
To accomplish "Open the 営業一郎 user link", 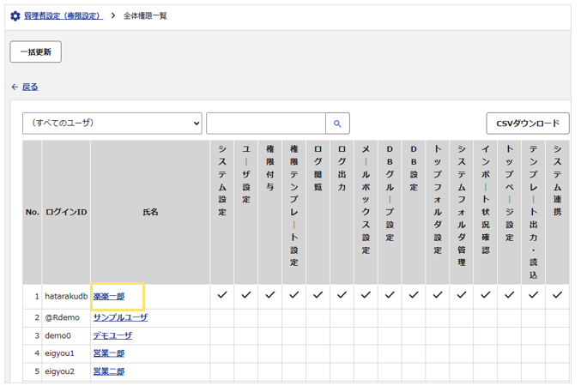I will coord(109,353).
